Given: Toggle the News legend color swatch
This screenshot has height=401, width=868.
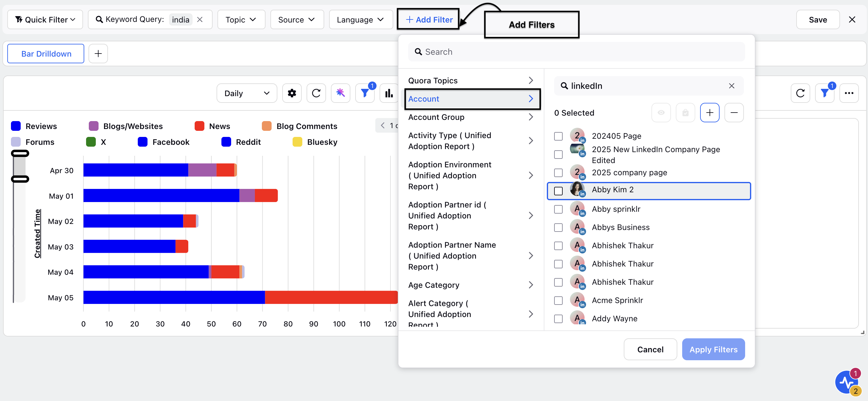Looking at the screenshot, I should [199, 126].
